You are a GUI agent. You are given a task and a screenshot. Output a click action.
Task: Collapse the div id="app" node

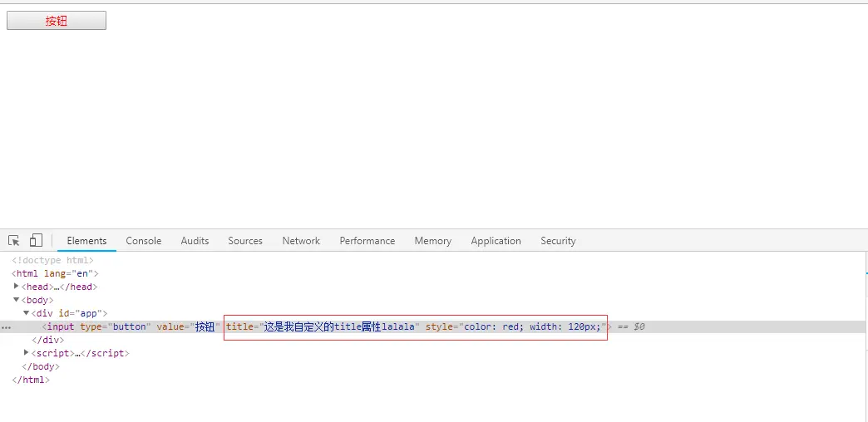pos(26,313)
